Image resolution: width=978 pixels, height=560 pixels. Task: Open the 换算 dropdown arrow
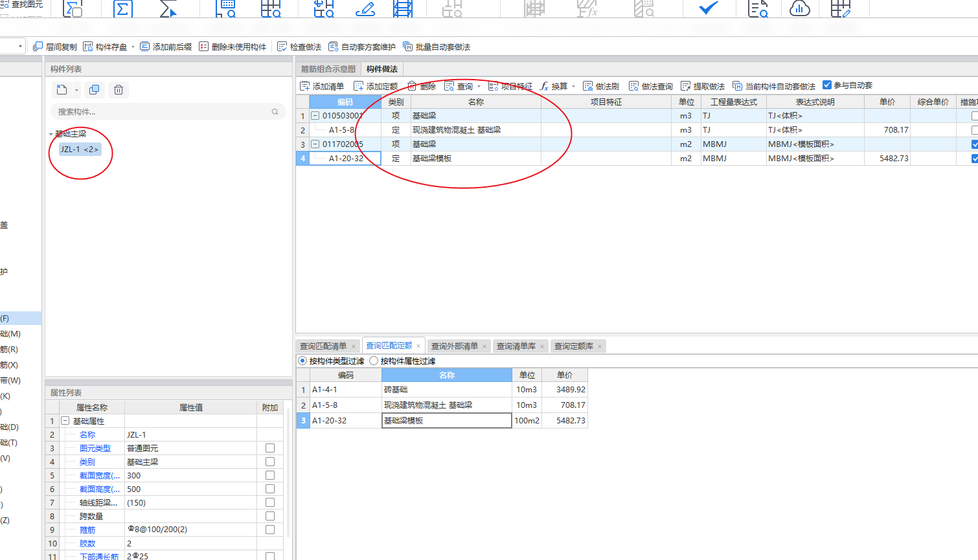573,86
